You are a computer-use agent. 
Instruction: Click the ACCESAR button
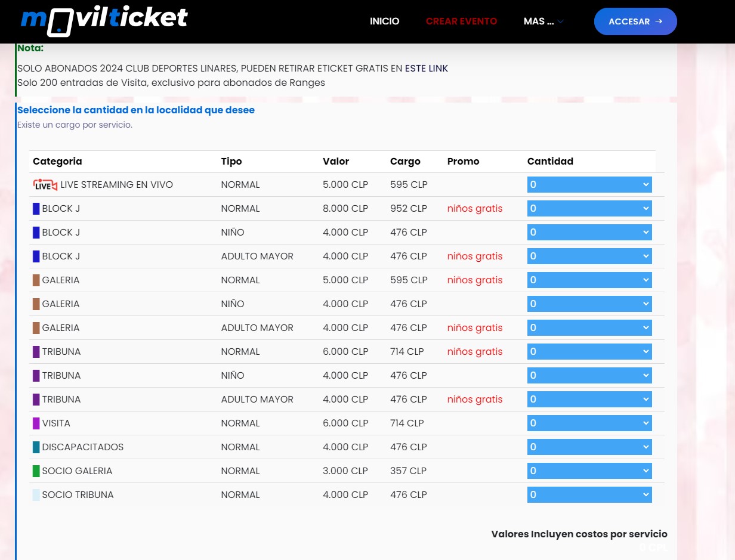coord(635,21)
